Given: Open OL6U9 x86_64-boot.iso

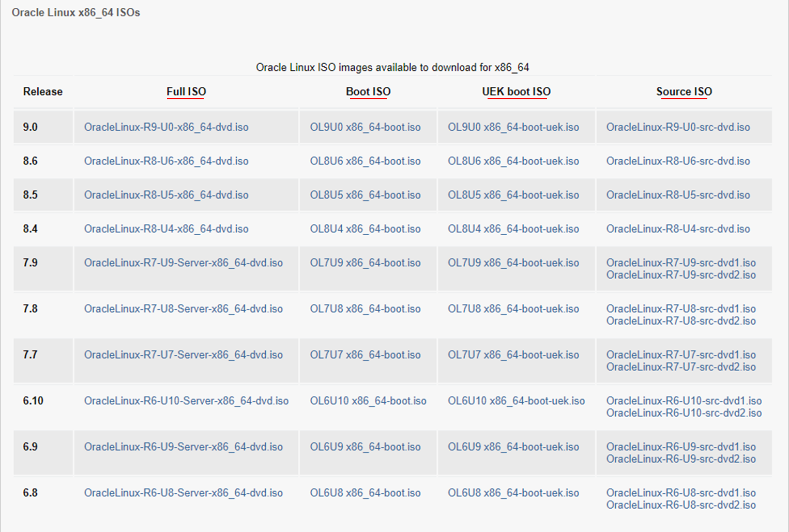Looking at the screenshot, I should (x=366, y=447).
